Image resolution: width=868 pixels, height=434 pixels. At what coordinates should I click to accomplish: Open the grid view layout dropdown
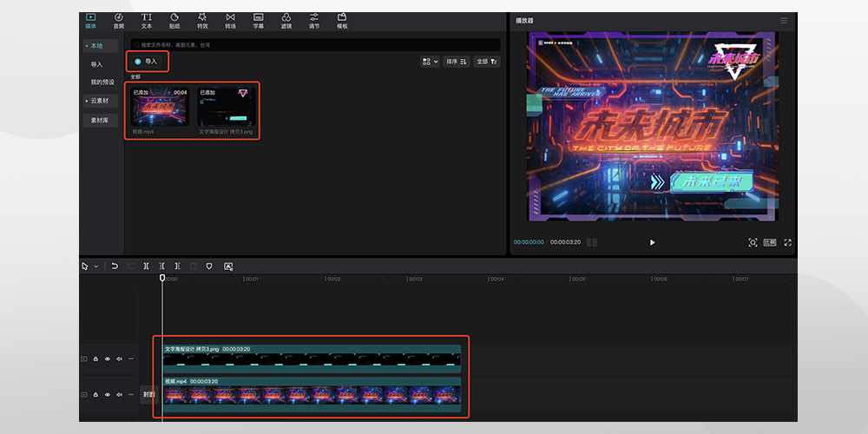[x=431, y=62]
